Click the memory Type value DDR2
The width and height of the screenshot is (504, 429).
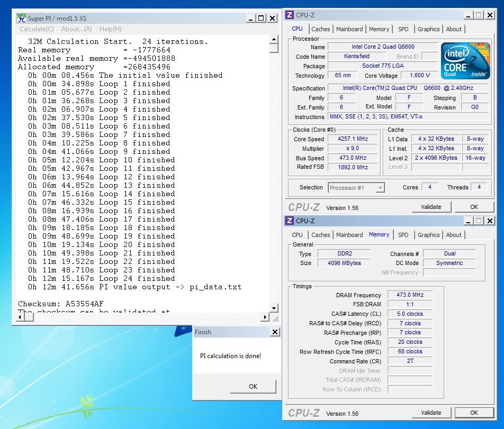(345, 254)
